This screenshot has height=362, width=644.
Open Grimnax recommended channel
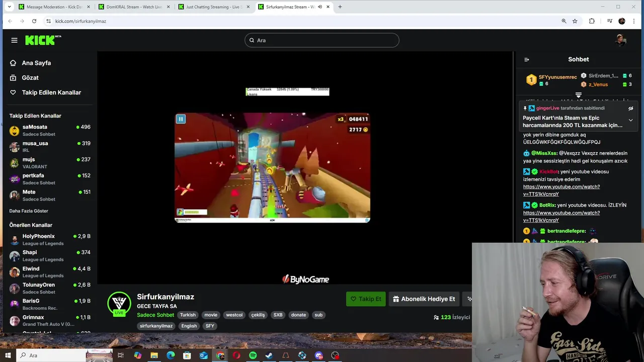click(x=49, y=320)
